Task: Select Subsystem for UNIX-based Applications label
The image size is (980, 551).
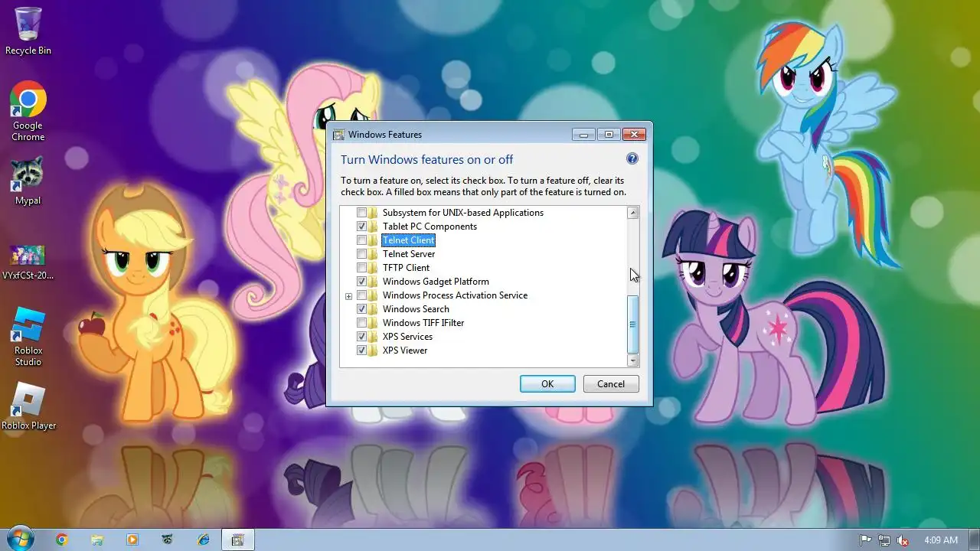Action: tap(463, 213)
